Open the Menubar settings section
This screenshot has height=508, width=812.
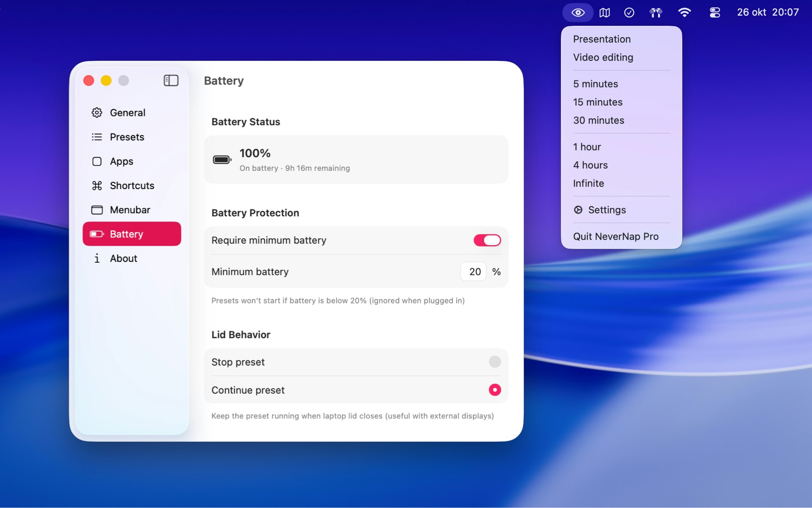click(x=130, y=210)
